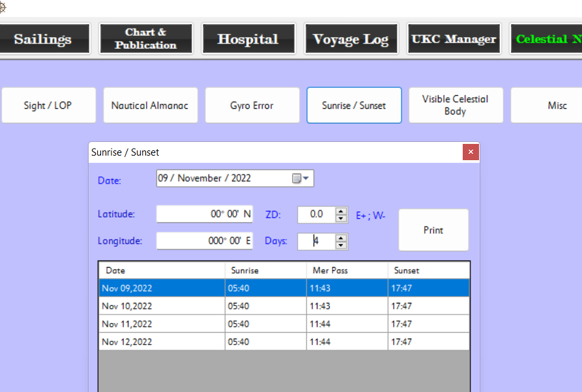This screenshot has height=392, width=582.
Task: Open the Hospital section
Action: (x=248, y=39)
